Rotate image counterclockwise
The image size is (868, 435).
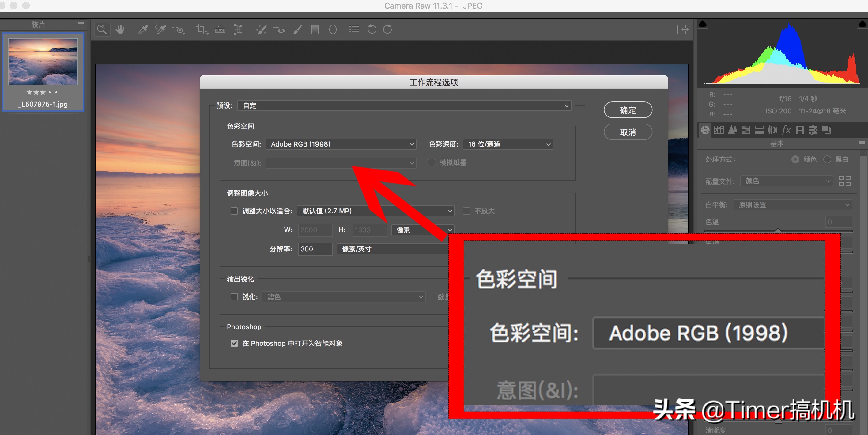[372, 30]
